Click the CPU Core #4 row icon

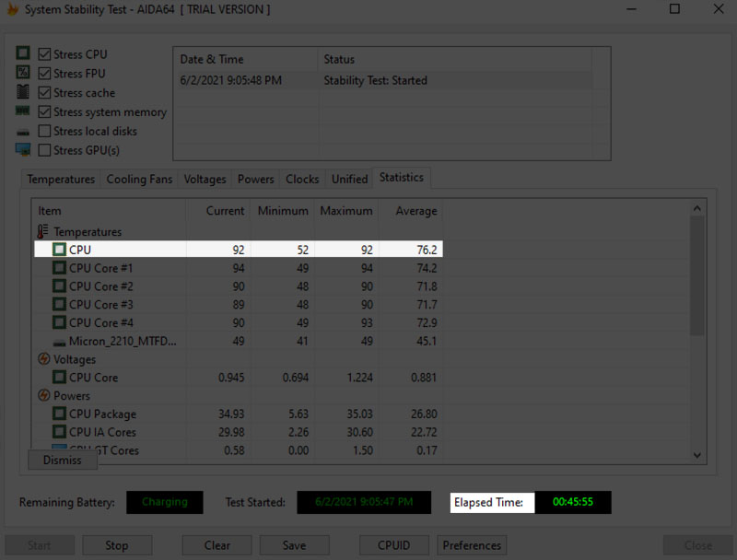point(59,322)
